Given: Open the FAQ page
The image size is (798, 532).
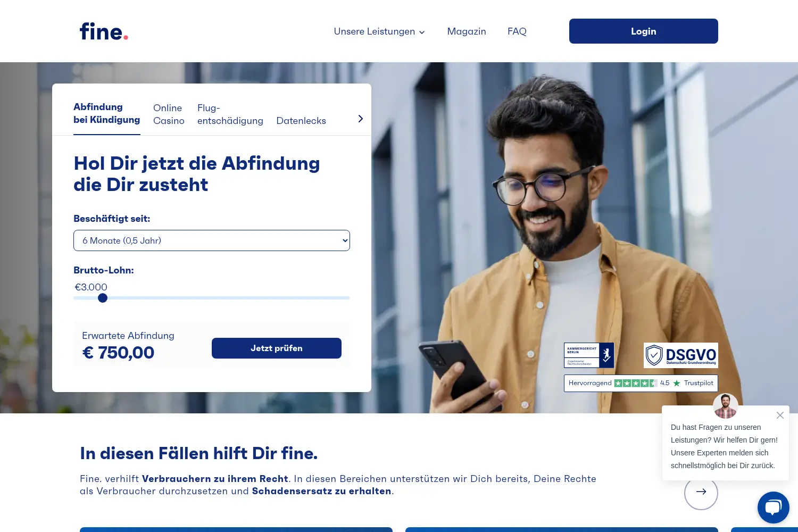Looking at the screenshot, I should pos(517,31).
